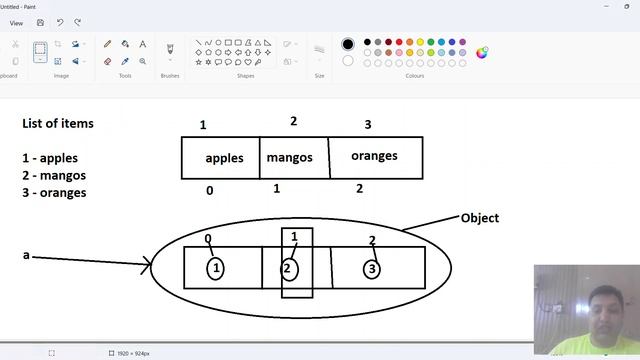Choose the Oval callout shape

[228, 62]
